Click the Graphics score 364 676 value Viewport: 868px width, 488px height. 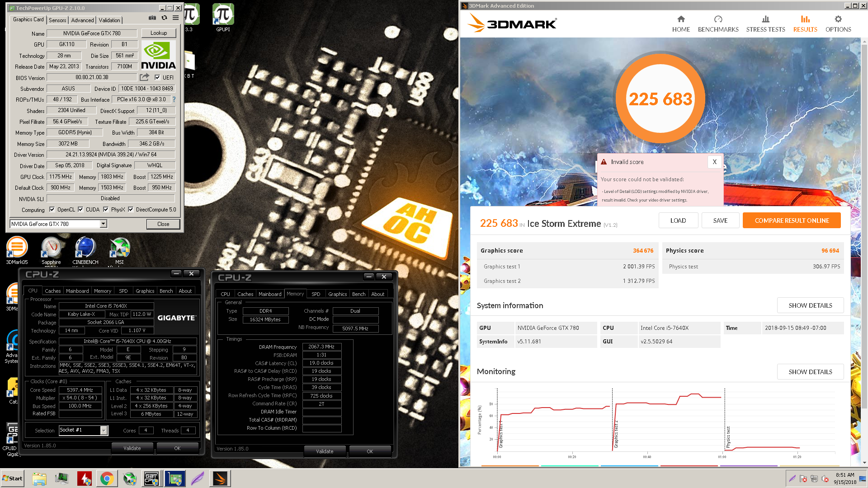(643, 250)
